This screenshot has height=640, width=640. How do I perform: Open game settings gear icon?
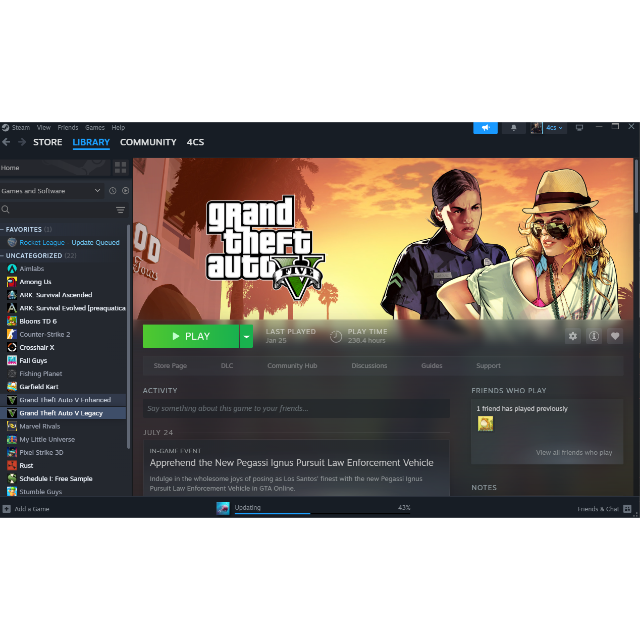(573, 336)
